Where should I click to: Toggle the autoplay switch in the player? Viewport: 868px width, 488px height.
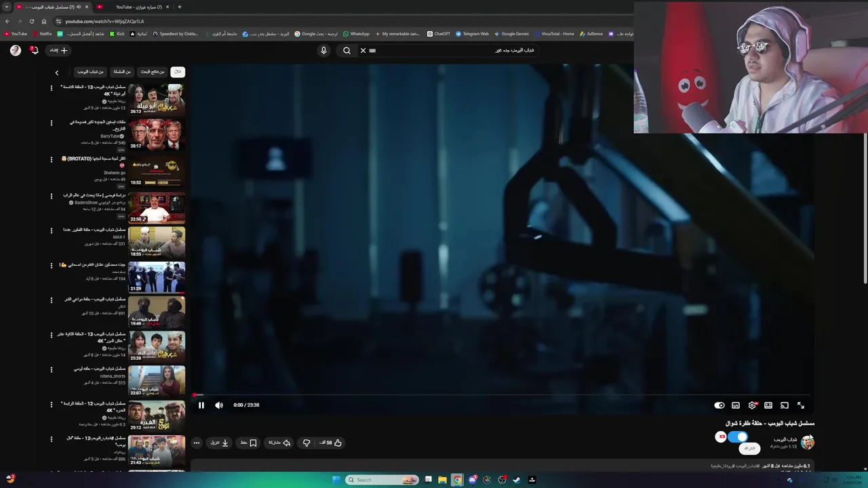[719, 405]
